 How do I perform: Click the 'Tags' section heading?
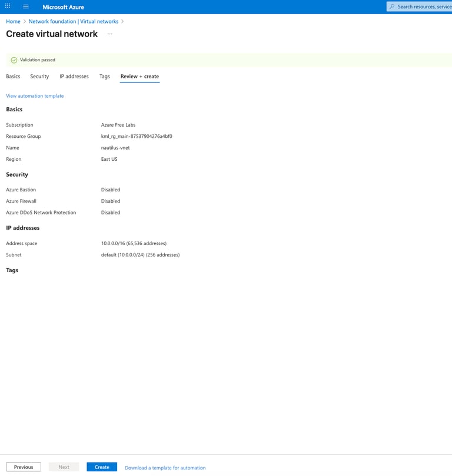(12, 270)
